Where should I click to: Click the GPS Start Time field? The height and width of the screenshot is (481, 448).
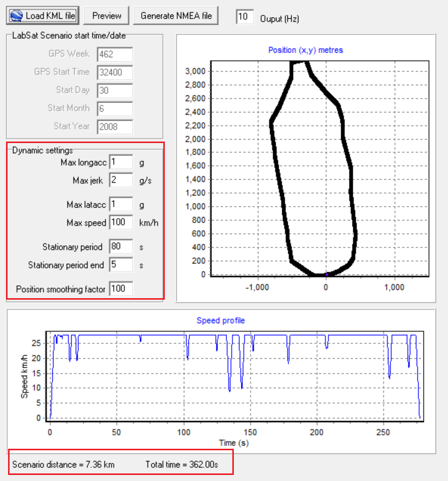point(115,73)
